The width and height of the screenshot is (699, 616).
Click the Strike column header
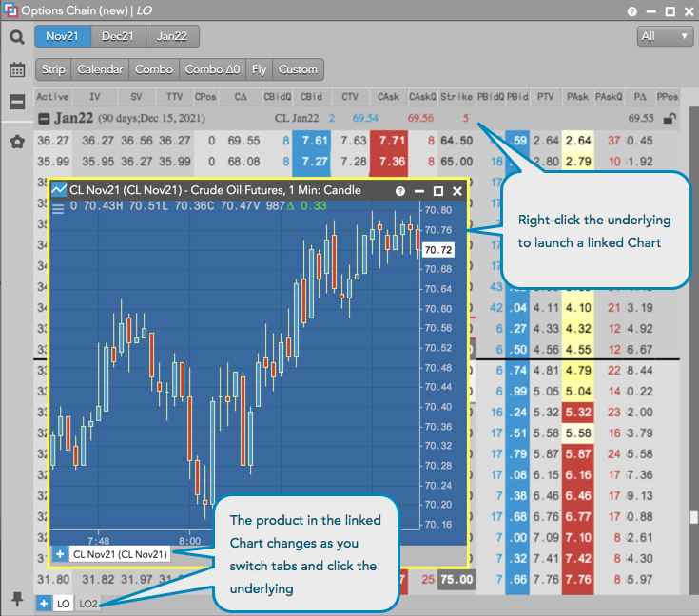[x=456, y=96]
